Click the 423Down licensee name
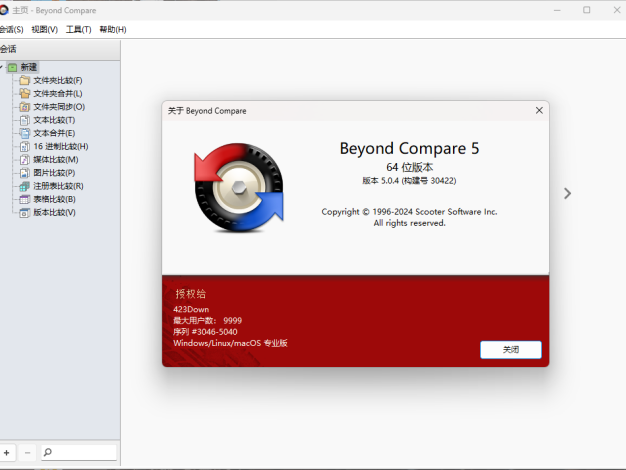Viewport: 626px width, 470px height. [x=191, y=309]
